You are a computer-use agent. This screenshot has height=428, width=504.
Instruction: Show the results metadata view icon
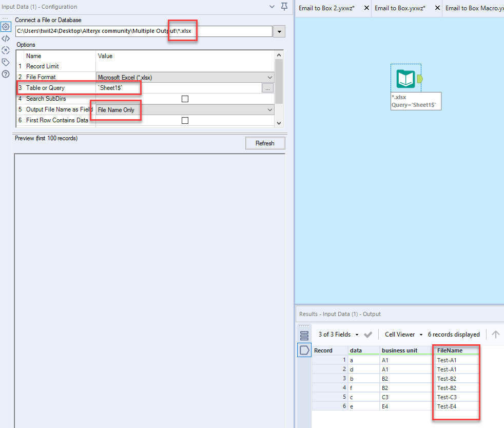click(304, 336)
